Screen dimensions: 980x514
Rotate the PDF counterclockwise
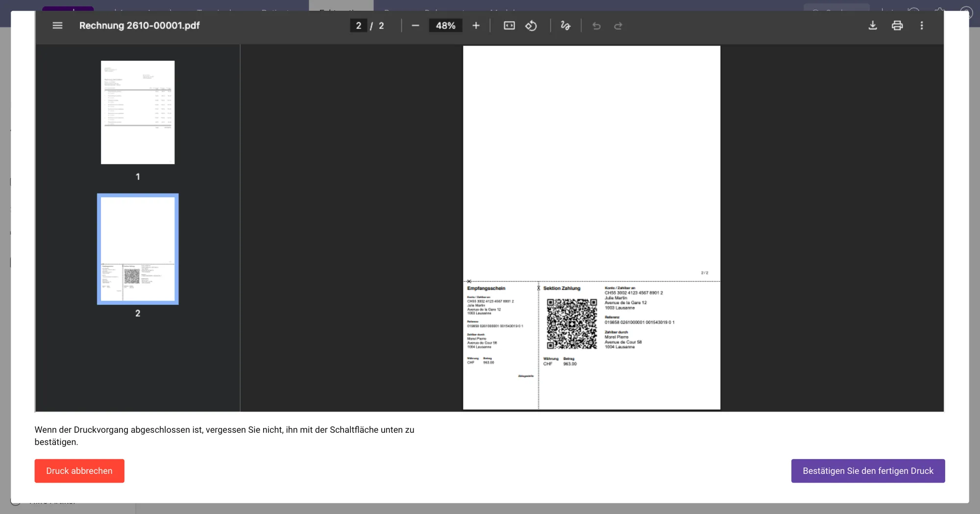coord(531,25)
